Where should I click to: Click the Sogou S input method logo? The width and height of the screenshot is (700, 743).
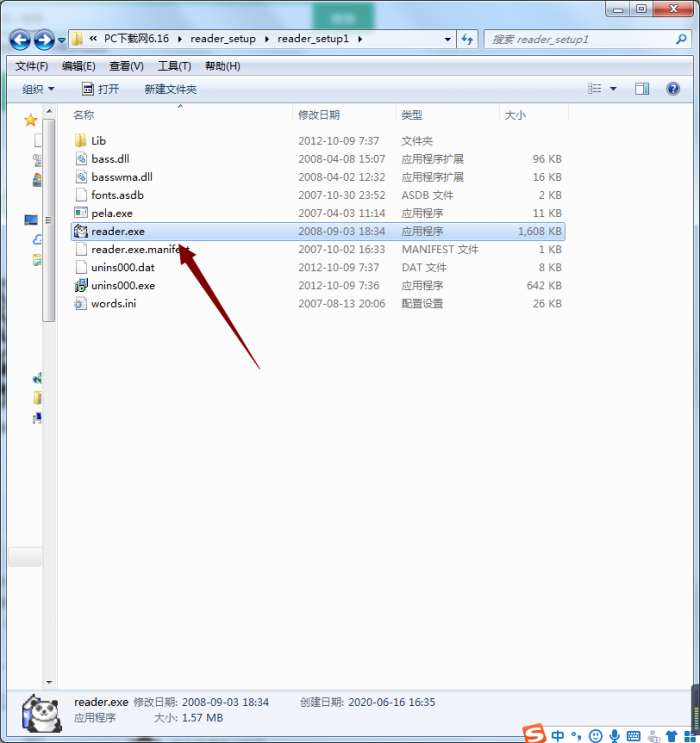(x=534, y=734)
